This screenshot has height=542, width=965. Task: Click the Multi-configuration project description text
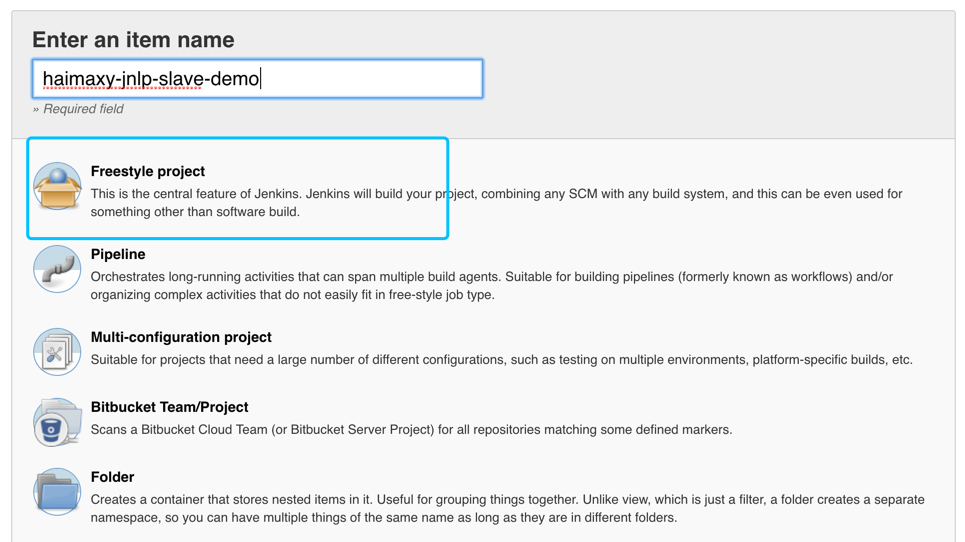(x=501, y=360)
